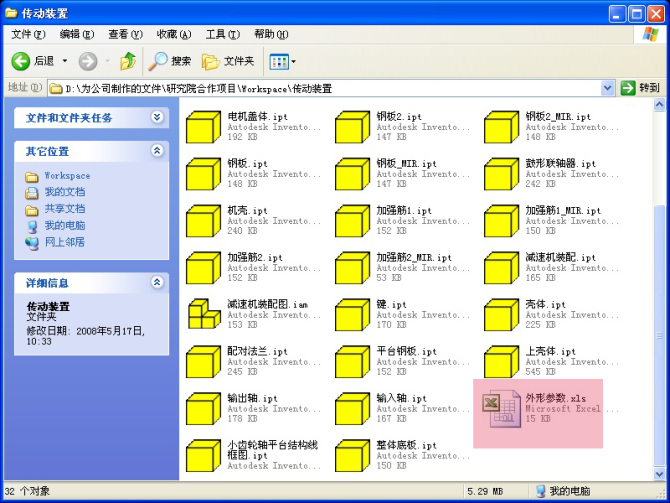Expand the address bar dropdown arrow
The image size is (670, 503).
(x=607, y=88)
